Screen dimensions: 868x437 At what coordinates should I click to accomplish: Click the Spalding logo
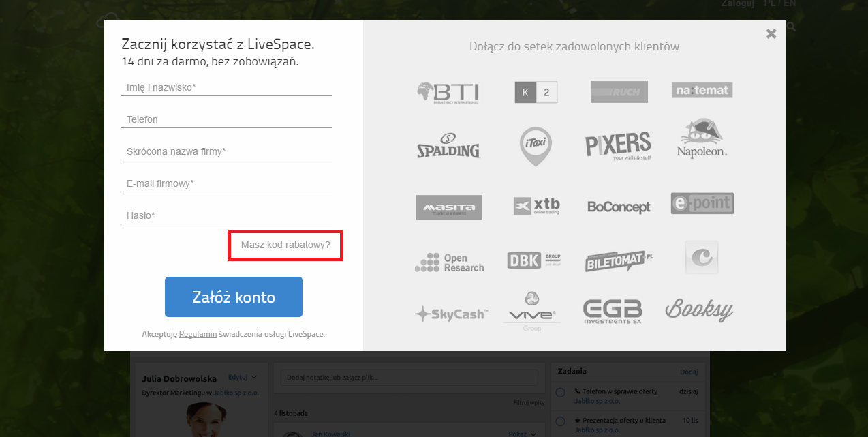click(448, 146)
